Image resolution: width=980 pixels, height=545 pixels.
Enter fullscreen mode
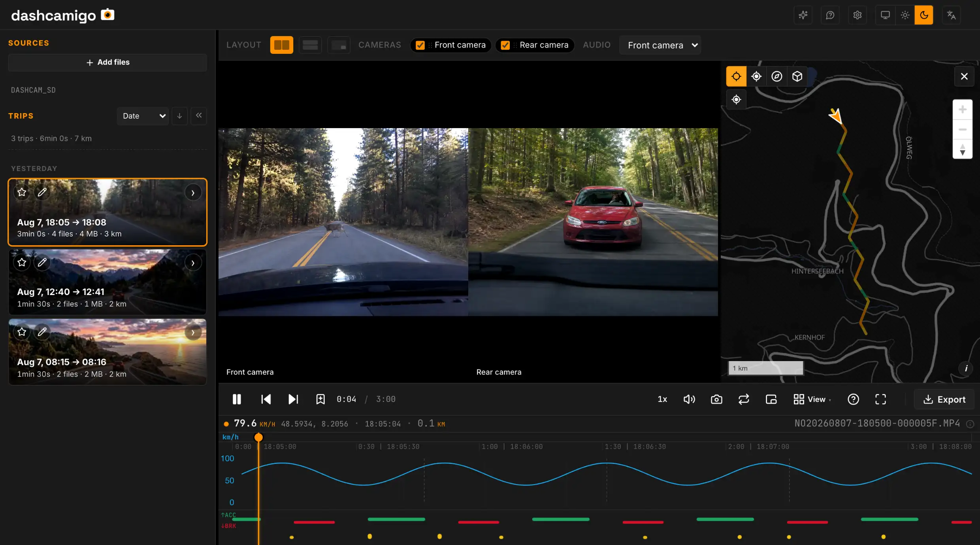pos(880,399)
